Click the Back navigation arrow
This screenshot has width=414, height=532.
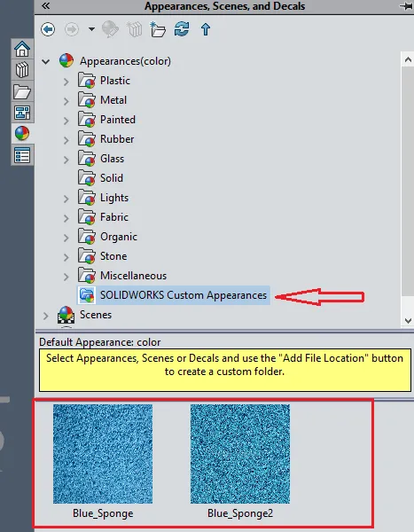(x=48, y=29)
